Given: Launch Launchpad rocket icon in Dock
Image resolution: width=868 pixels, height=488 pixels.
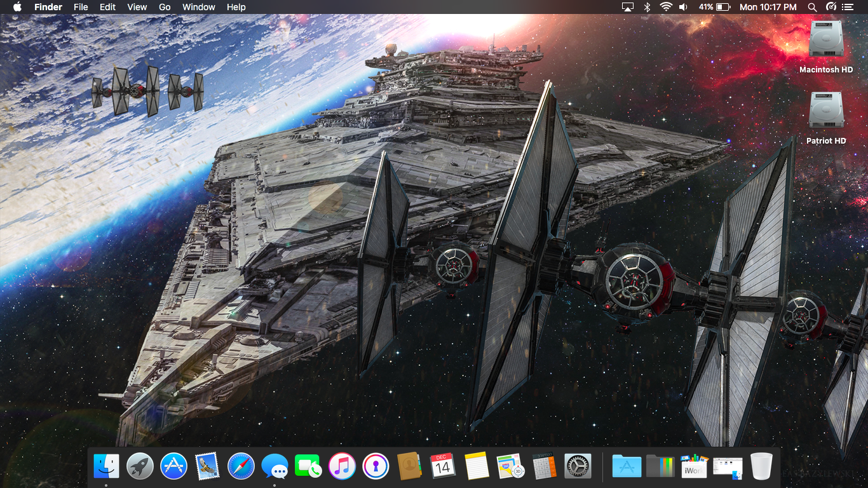Looking at the screenshot, I should [x=140, y=466].
